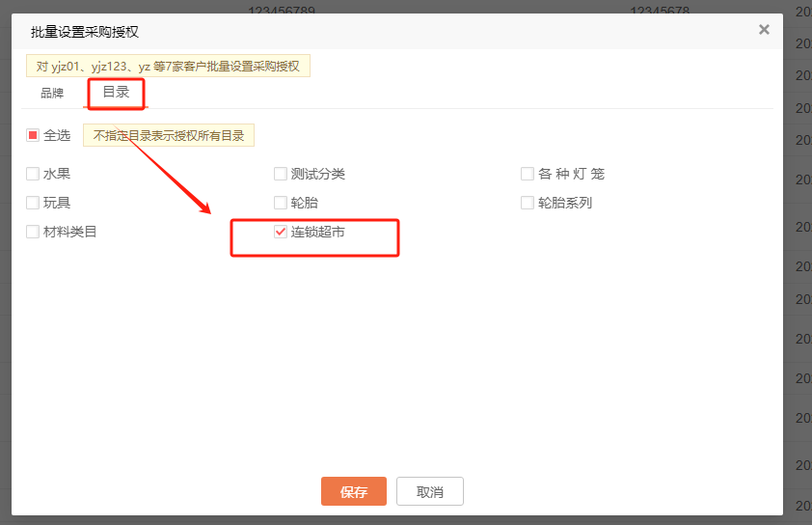The height and width of the screenshot is (525, 812).
Task: Click the 保存 button
Action: [x=354, y=491]
